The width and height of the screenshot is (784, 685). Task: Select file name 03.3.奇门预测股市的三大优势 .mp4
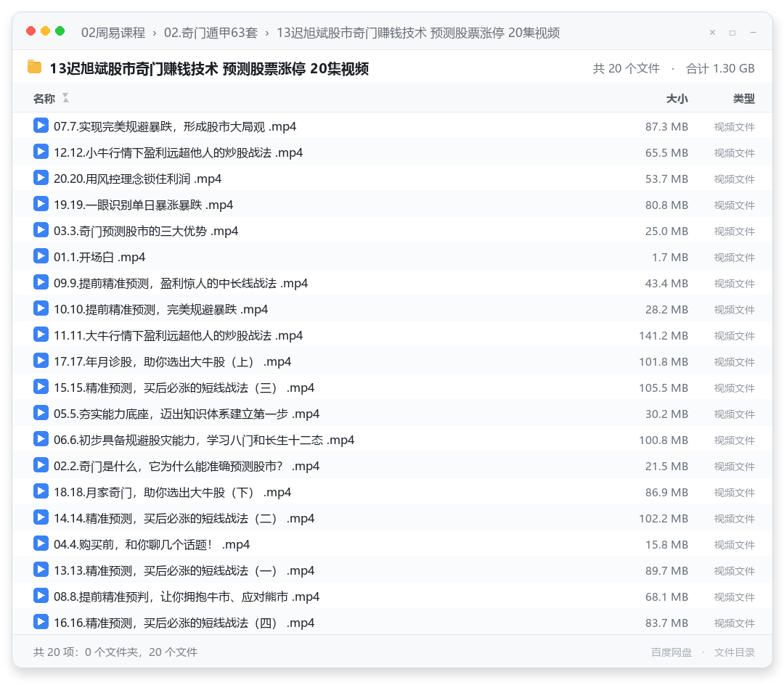pyautogui.click(x=146, y=231)
